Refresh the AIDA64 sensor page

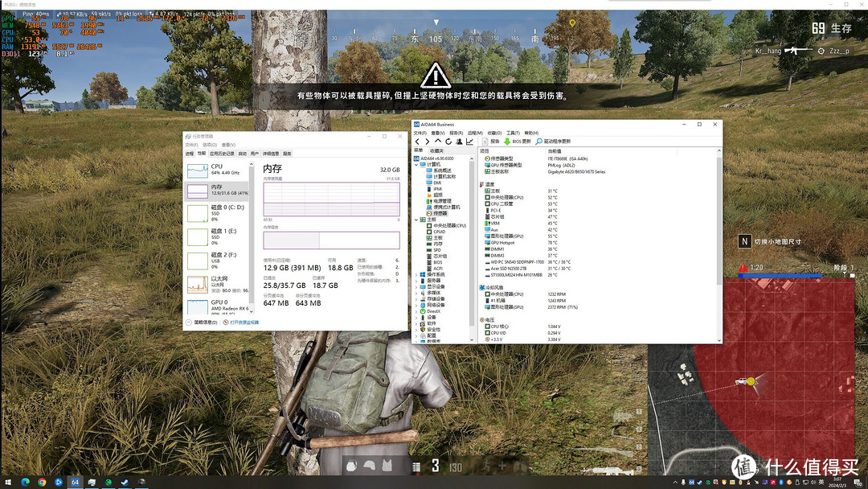[x=448, y=142]
